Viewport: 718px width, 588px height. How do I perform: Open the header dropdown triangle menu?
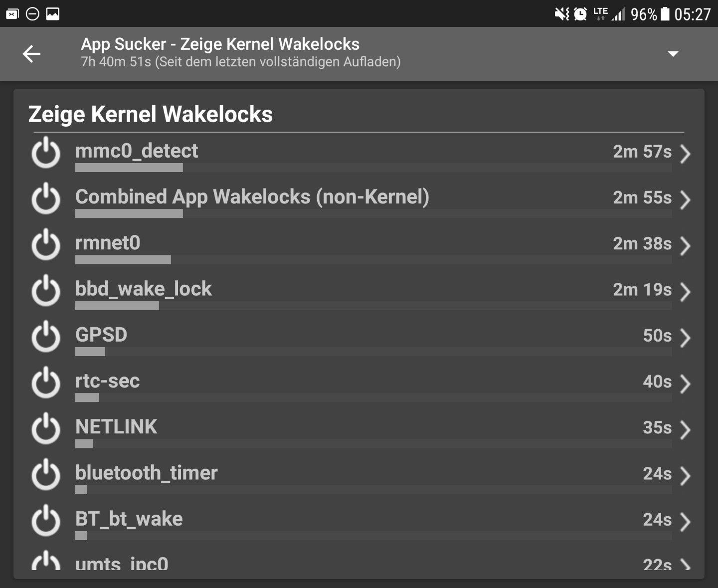673,54
